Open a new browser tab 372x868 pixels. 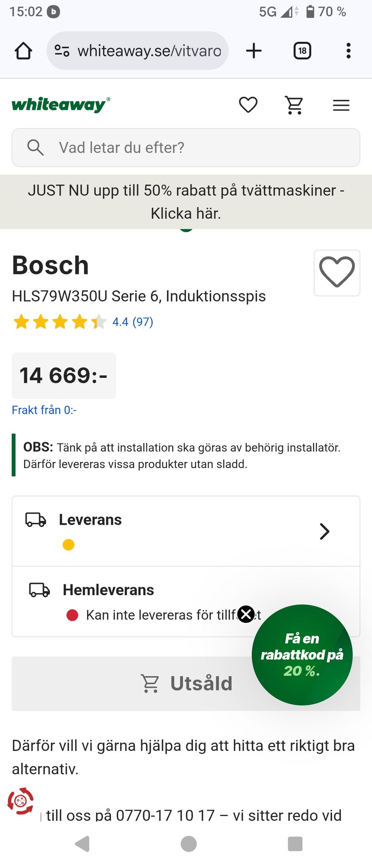[254, 51]
